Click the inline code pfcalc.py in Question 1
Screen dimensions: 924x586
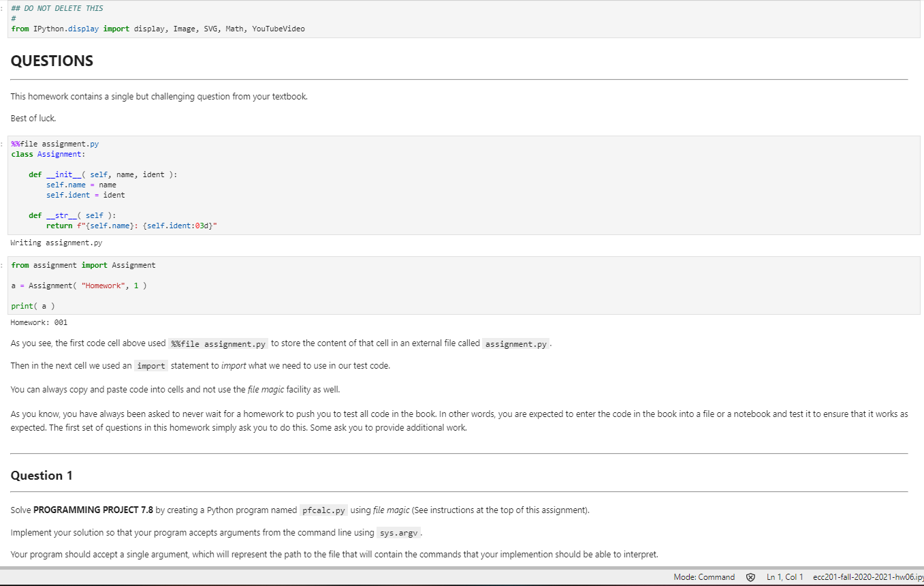pyautogui.click(x=323, y=510)
